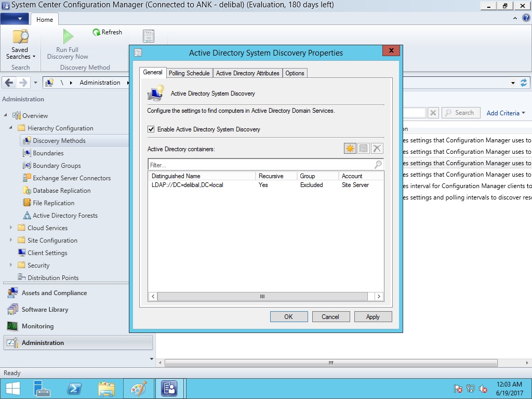Image resolution: width=532 pixels, height=399 pixels.
Task: Click the Refresh ribbon button
Action: point(107,32)
